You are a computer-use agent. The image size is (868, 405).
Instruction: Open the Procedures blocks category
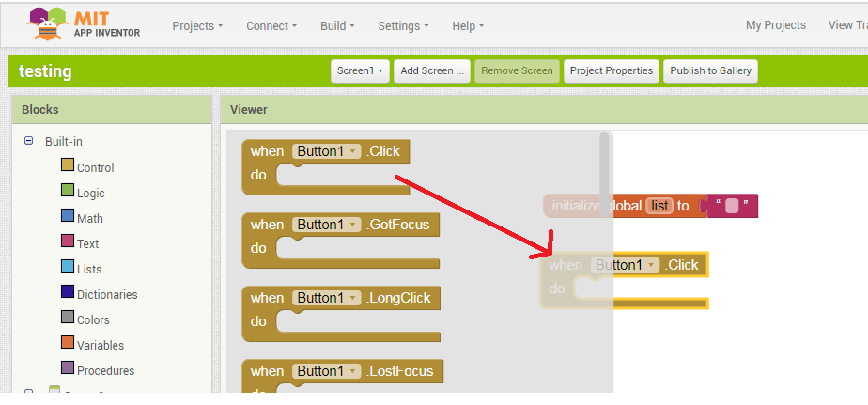click(105, 370)
